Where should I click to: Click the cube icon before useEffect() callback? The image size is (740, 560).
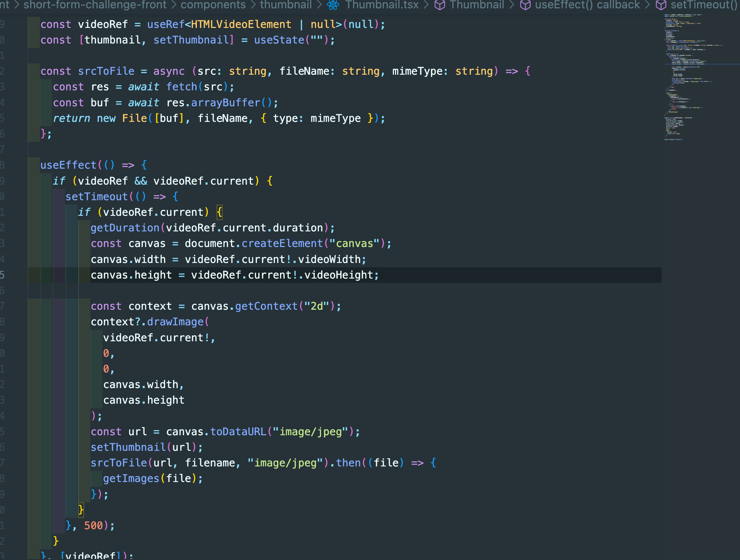(525, 5)
